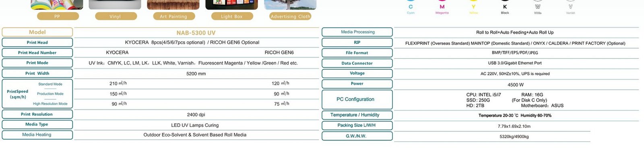Click the CPU: INTEL i5/i7 text
The width and height of the screenshot is (644, 157).
tap(483, 95)
